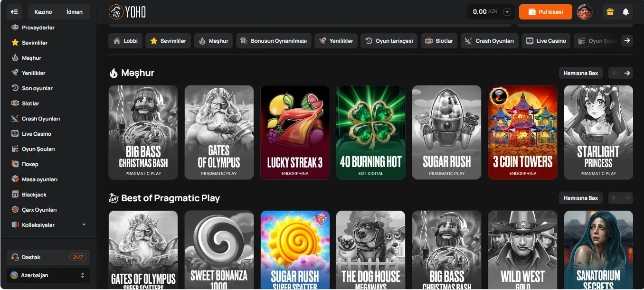The width and height of the screenshot is (644, 290).
Task: Open the notifications bell
Action: [x=626, y=12]
